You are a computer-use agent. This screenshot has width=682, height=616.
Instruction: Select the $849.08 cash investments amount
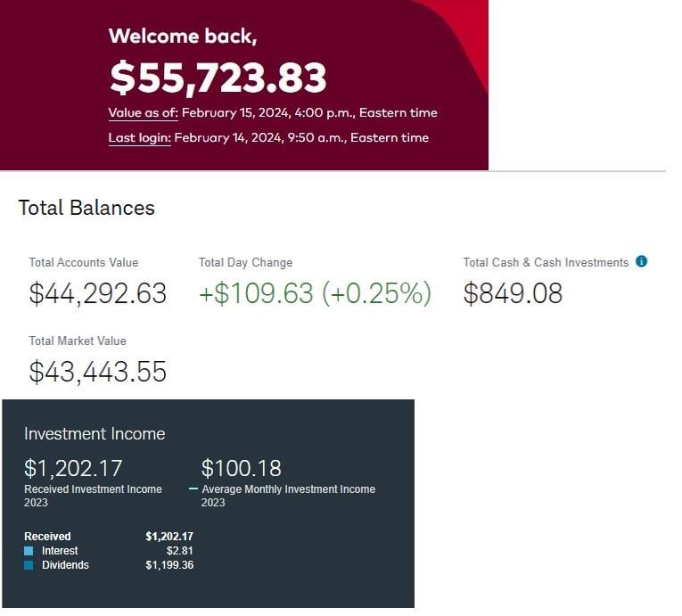[513, 293]
